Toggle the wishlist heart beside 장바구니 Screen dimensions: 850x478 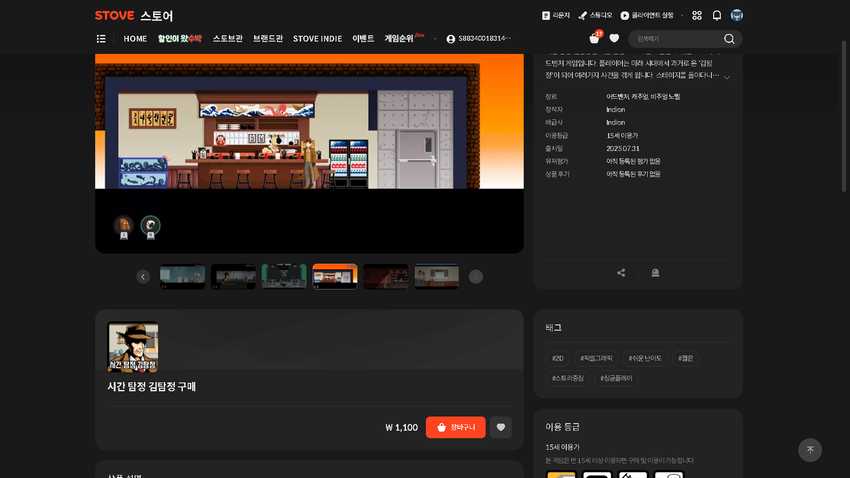500,427
